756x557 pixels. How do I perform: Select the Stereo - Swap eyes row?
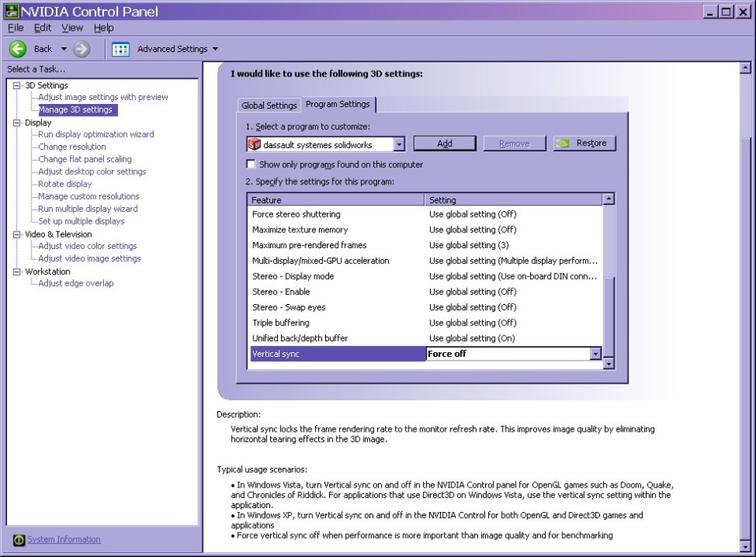(425, 307)
